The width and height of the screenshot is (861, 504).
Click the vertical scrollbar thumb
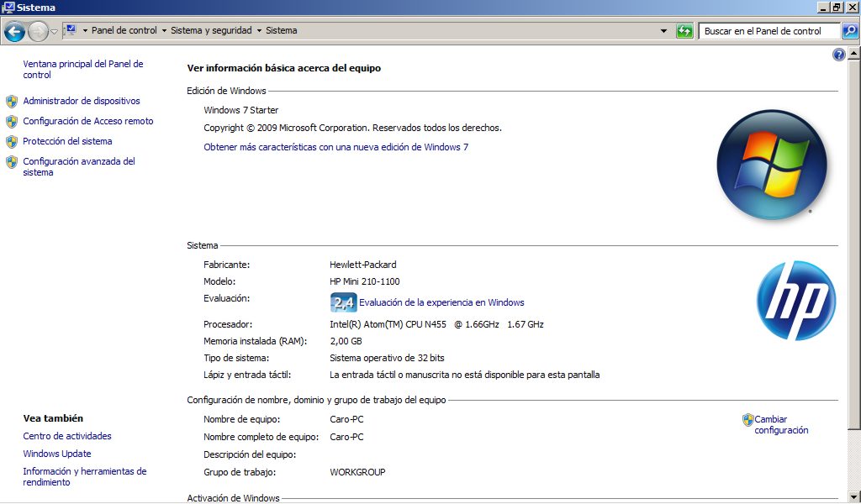coord(854,244)
